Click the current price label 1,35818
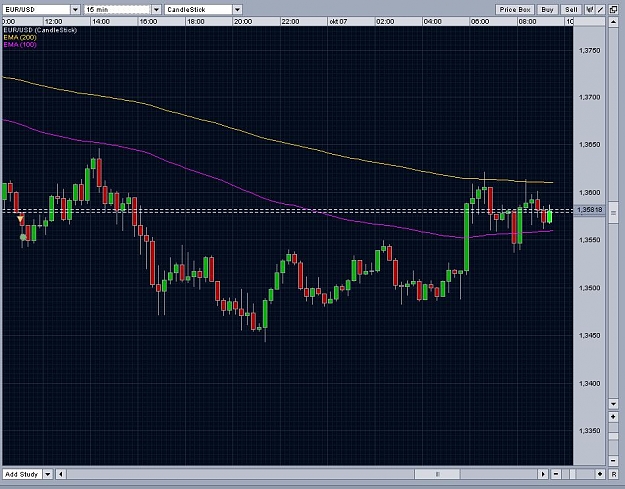The width and height of the screenshot is (625, 489). [x=590, y=210]
